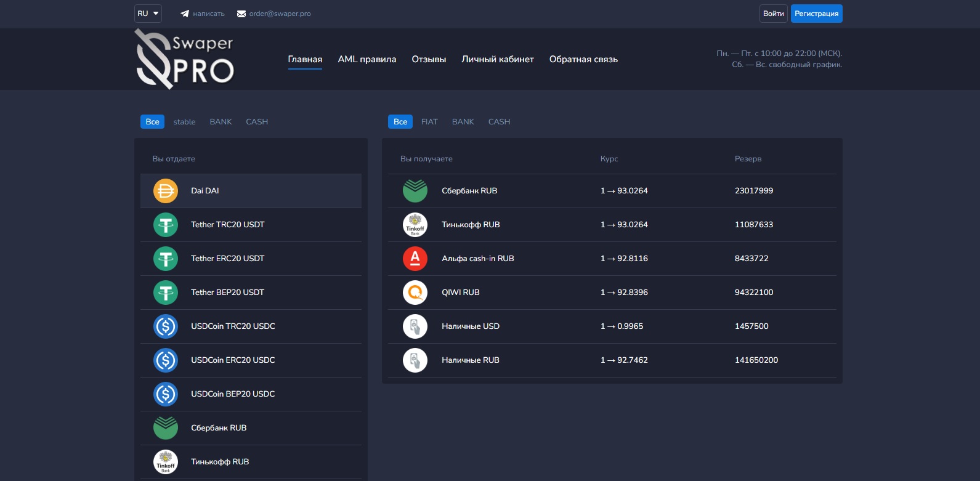Select Tether ERC20 USDT label
Viewport: 980px width, 481px height.
[228, 259]
